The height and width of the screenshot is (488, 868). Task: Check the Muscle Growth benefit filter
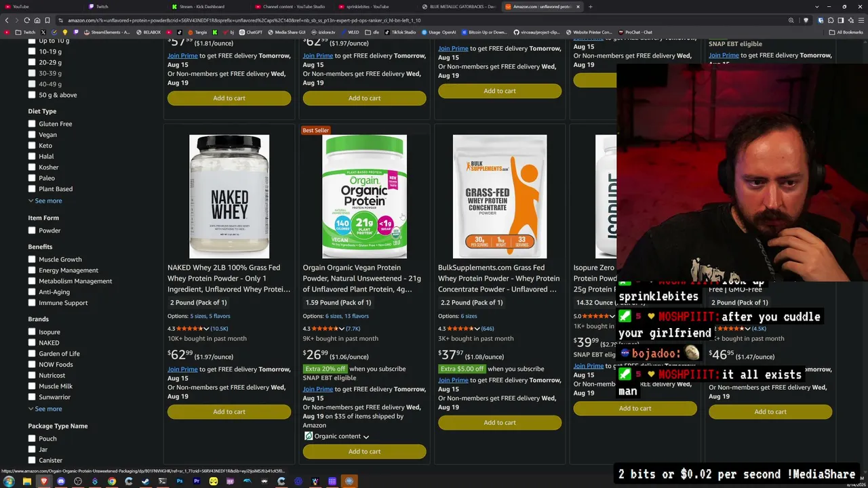pos(32,260)
